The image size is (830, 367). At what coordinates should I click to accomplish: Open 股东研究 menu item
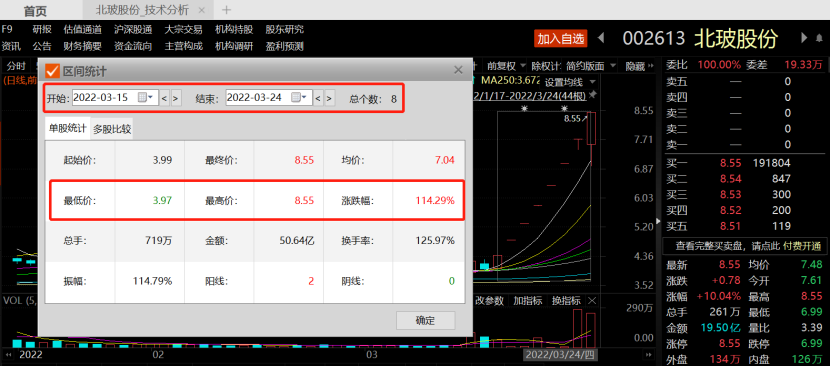tap(285, 30)
